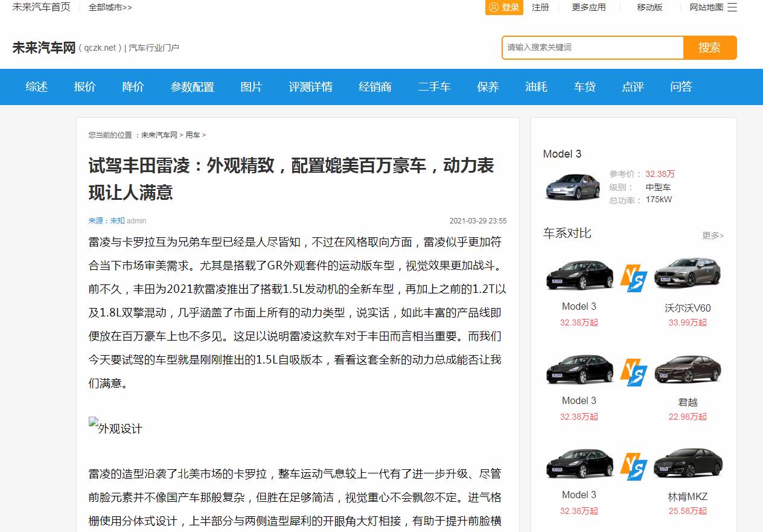Click the orange 登录 login button
Image resolution: width=763 pixels, height=532 pixels.
(x=504, y=7)
